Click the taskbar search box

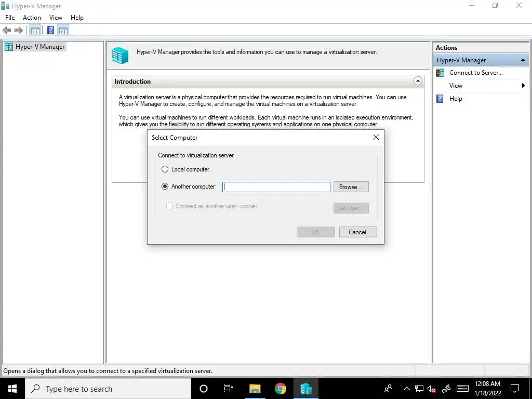pyautogui.click(x=108, y=389)
